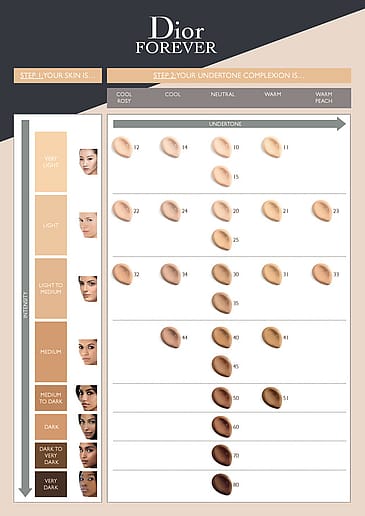The image size is (365, 516).
Task: Choose the darkest shade 80 swatch
Action: 222,484
